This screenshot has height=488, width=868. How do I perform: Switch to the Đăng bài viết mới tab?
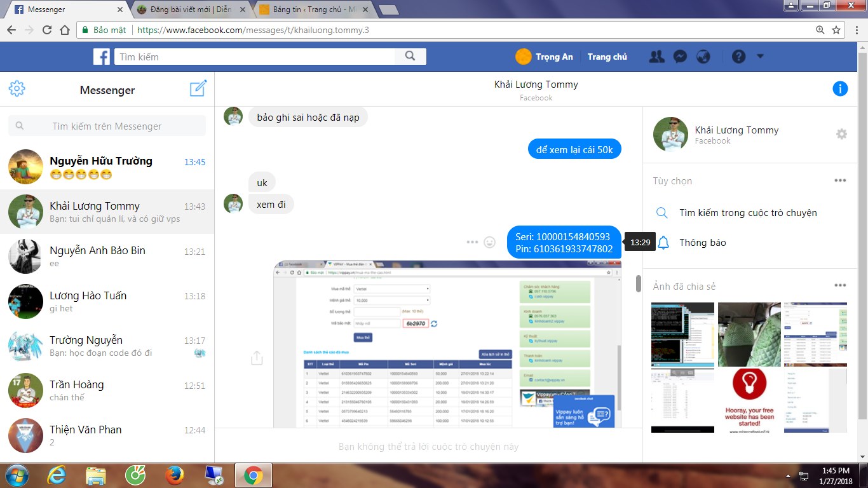[191, 10]
